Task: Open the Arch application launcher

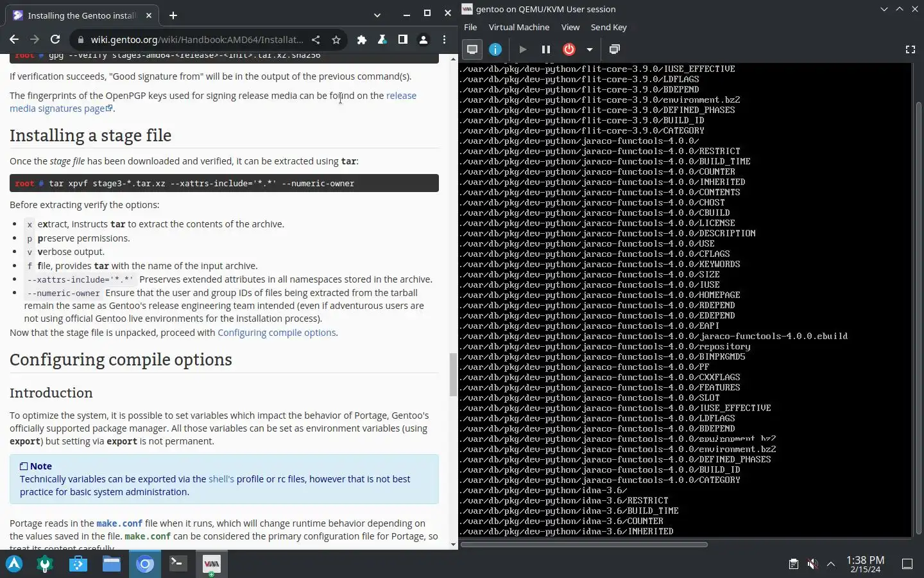Action: tap(14, 564)
